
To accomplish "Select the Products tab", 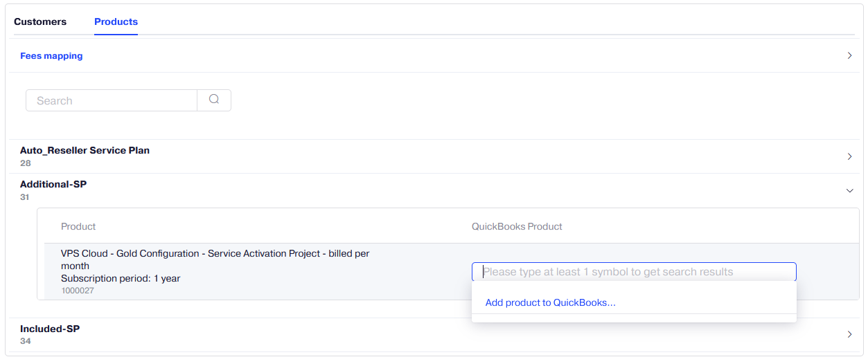I will click(116, 21).
